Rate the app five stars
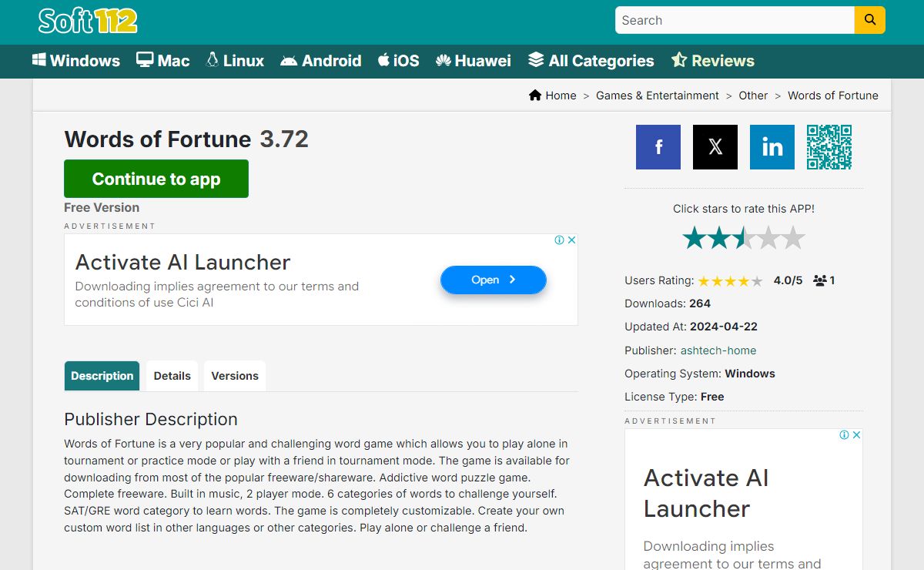This screenshot has height=570, width=924. pyautogui.click(x=793, y=238)
